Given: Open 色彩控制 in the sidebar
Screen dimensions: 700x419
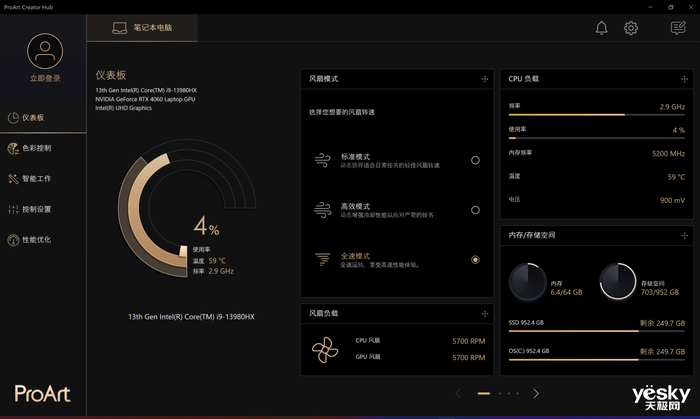Looking at the screenshot, I should [43, 148].
